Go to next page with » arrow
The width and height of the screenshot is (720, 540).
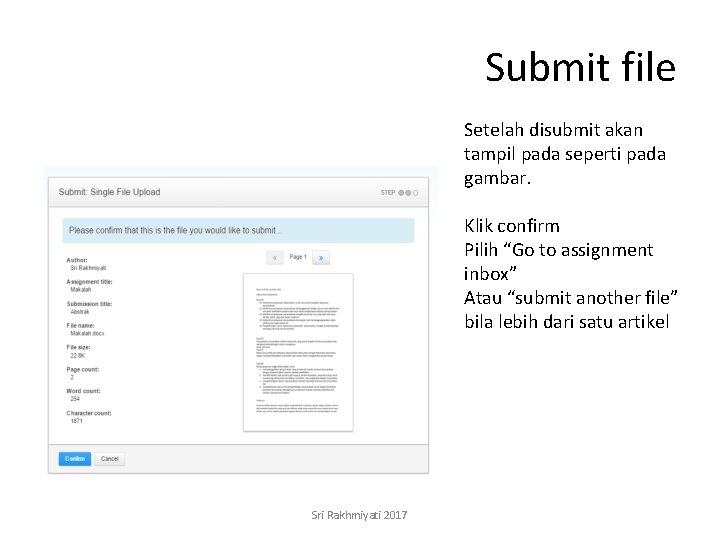point(321,258)
